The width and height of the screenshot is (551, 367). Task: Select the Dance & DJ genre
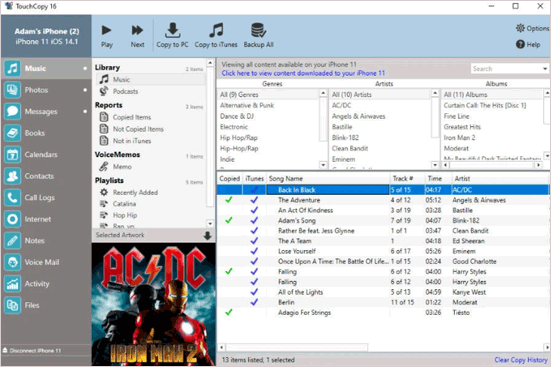tap(237, 116)
